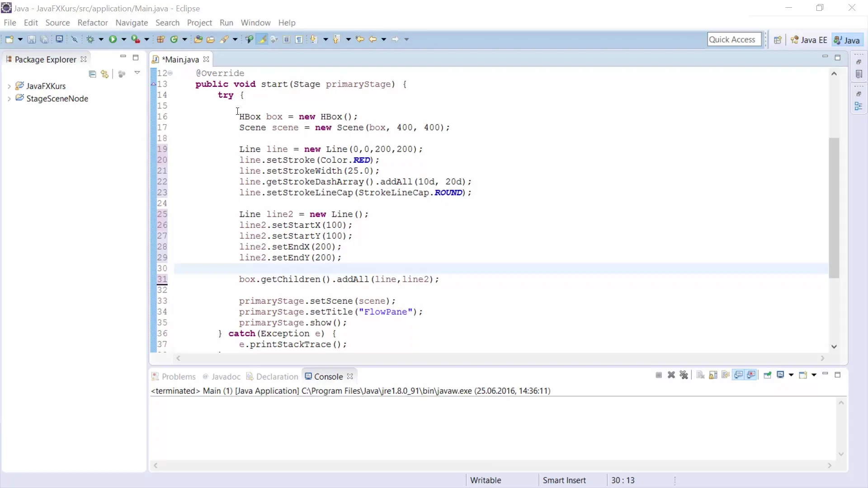Click Remove Launch in console toolbar
The image size is (868, 488).
click(671, 375)
